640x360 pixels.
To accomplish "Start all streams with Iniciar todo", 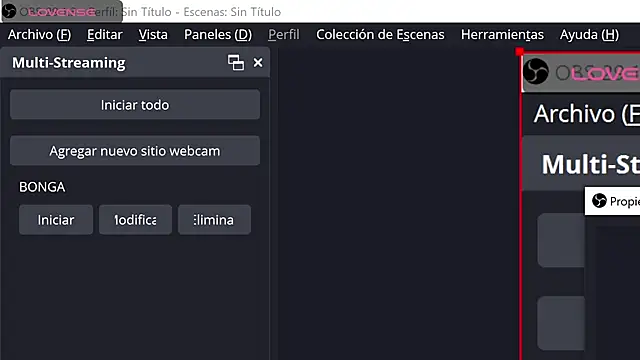I will click(x=135, y=104).
